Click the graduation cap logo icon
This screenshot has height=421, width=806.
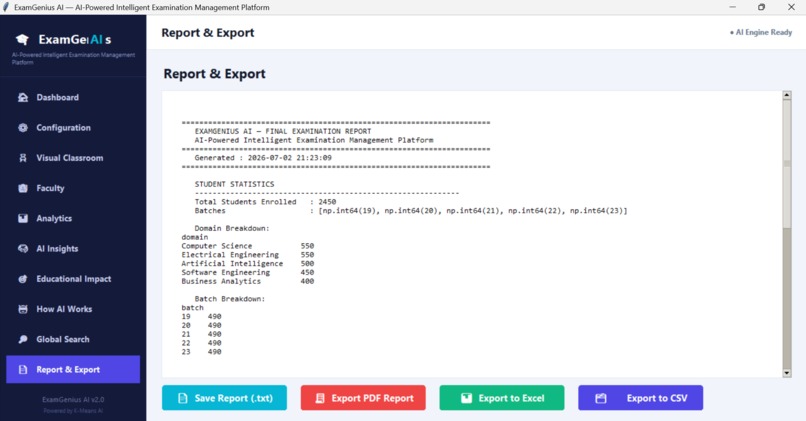[x=22, y=40]
